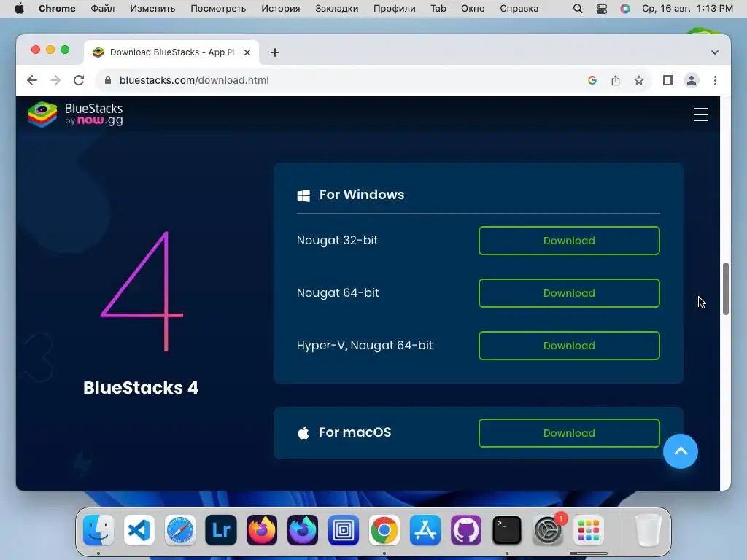Download Nougat 64-bit for Windows
Screen dimensions: 747x560
[x=569, y=293]
